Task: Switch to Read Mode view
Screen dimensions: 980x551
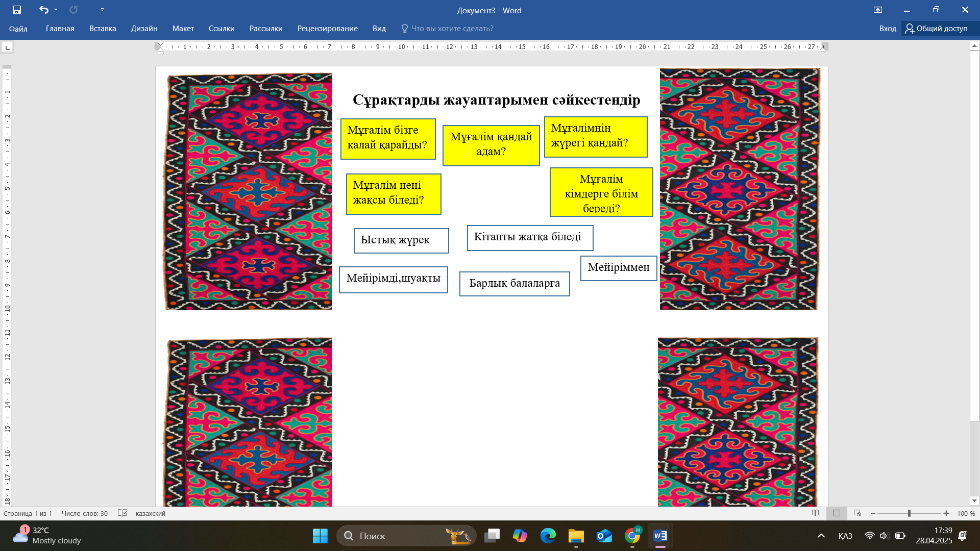Action: tap(816, 513)
